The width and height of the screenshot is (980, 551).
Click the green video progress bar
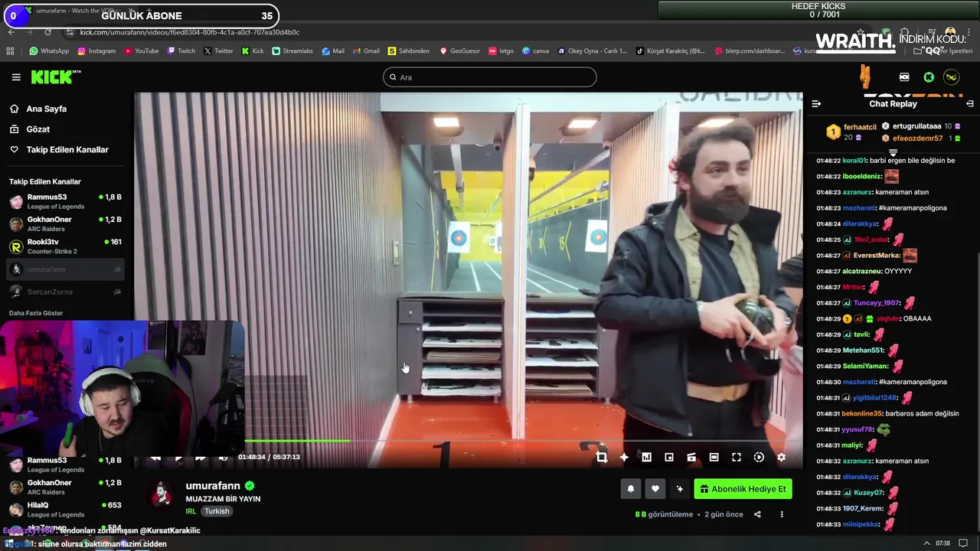tap(297, 441)
